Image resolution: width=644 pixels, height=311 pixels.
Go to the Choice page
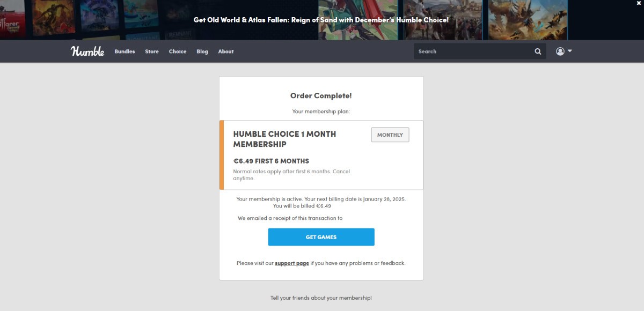click(x=178, y=51)
